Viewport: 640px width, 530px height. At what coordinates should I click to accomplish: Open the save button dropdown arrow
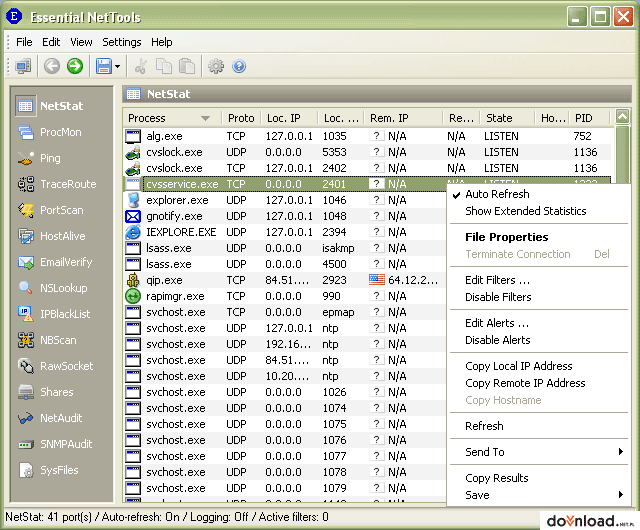(118, 66)
